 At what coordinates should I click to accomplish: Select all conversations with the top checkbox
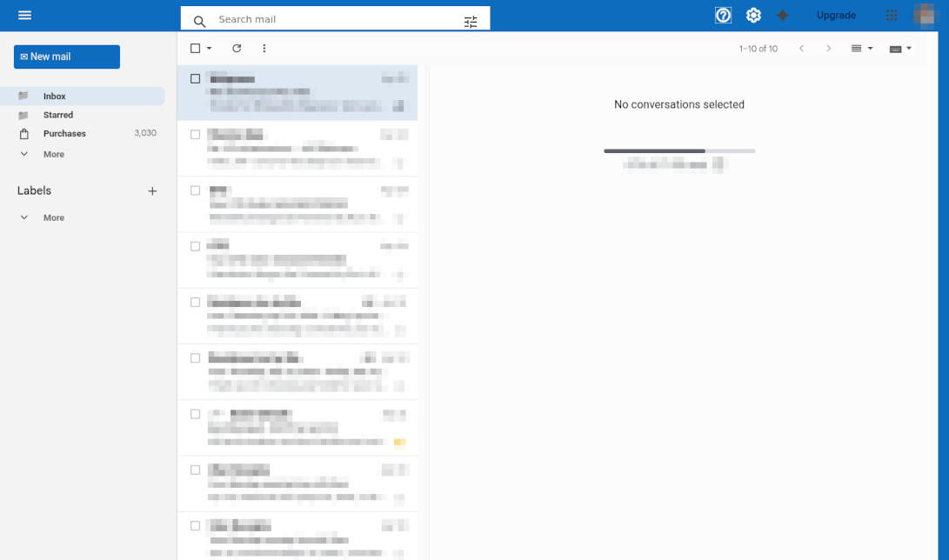[x=196, y=48]
